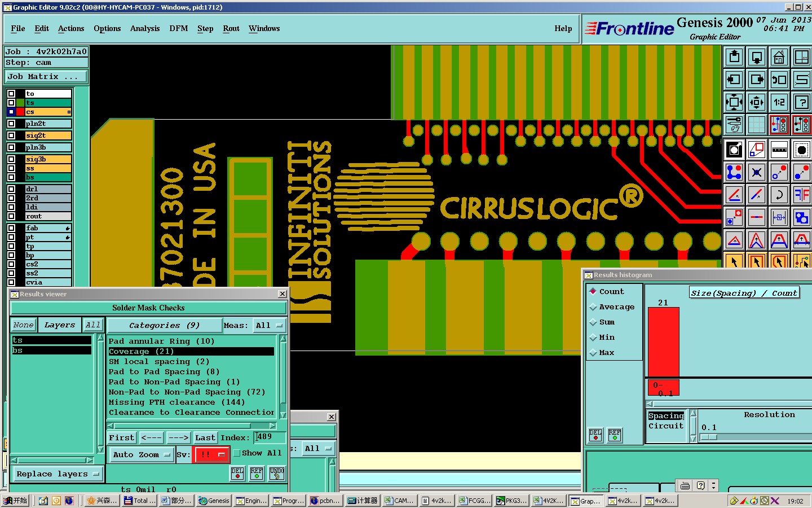Click the mirror F icon
The image size is (812, 508).
(801, 195)
